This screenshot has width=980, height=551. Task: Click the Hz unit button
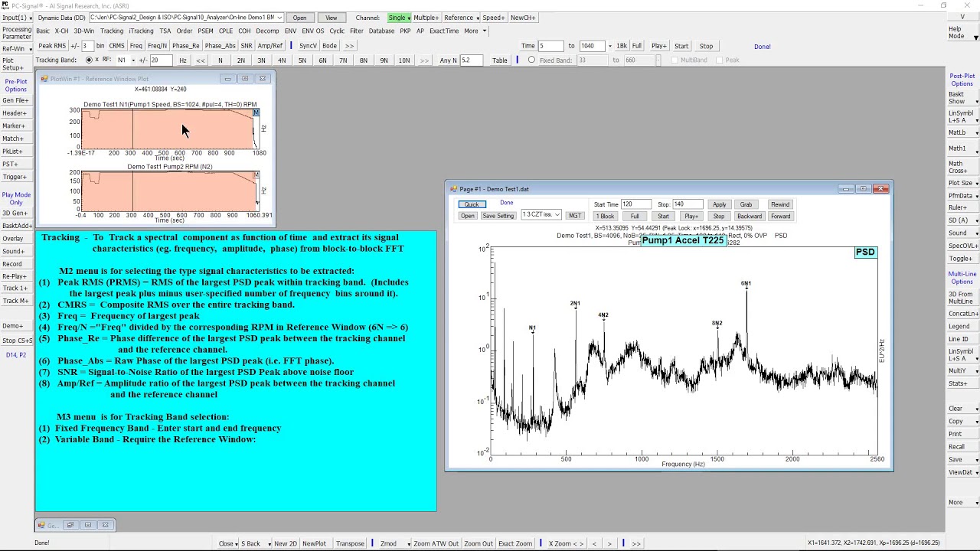[x=182, y=60]
